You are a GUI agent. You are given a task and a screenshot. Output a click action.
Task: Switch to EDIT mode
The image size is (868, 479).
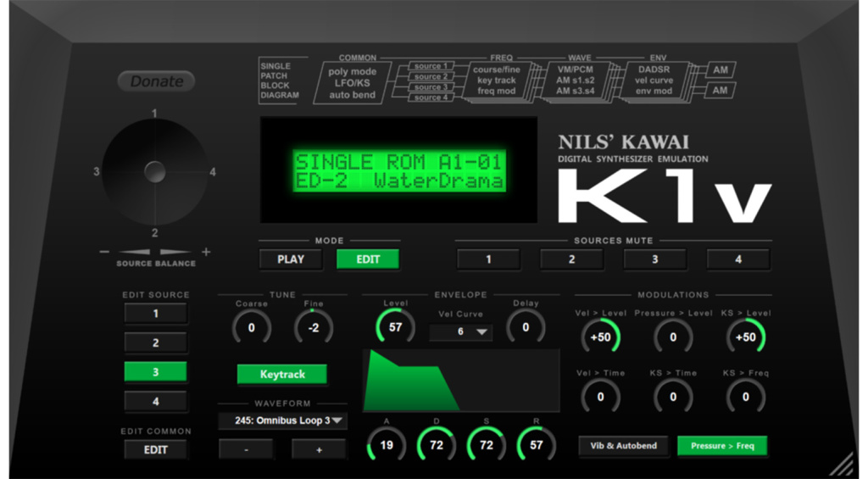point(368,259)
